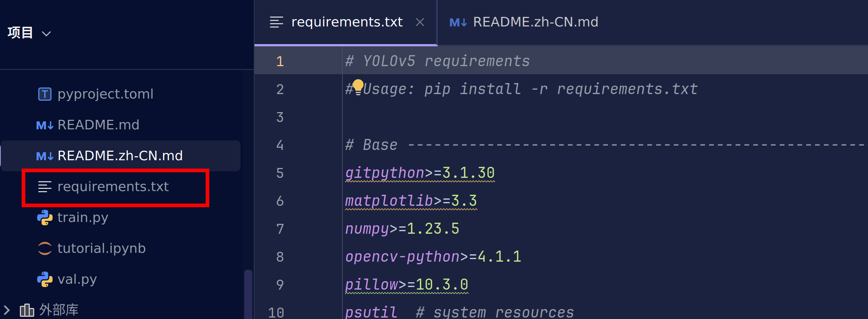The width and height of the screenshot is (868, 319).
Task: Click the matplotlib>=3.3 requirement
Action: [x=411, y=201]
